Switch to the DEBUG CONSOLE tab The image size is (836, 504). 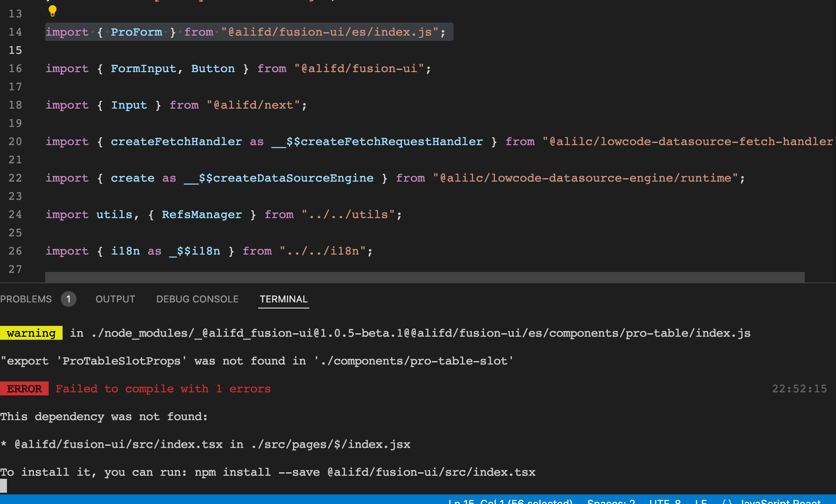click(x=197, y=299)
